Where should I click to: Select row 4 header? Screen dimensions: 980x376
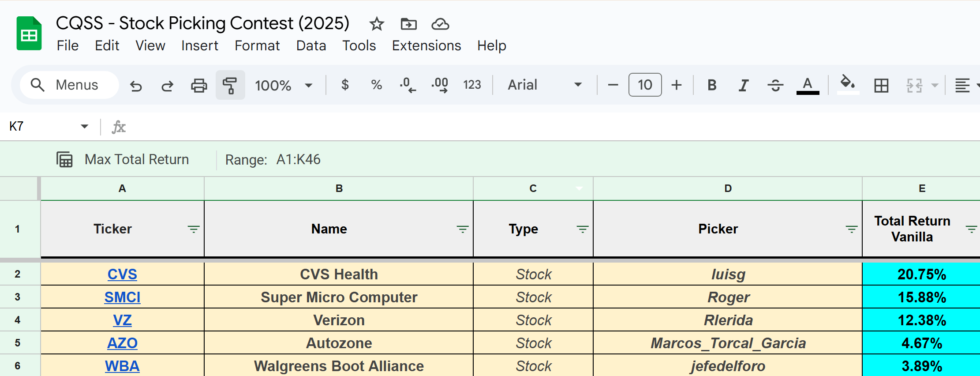click(x=18, y=320)
